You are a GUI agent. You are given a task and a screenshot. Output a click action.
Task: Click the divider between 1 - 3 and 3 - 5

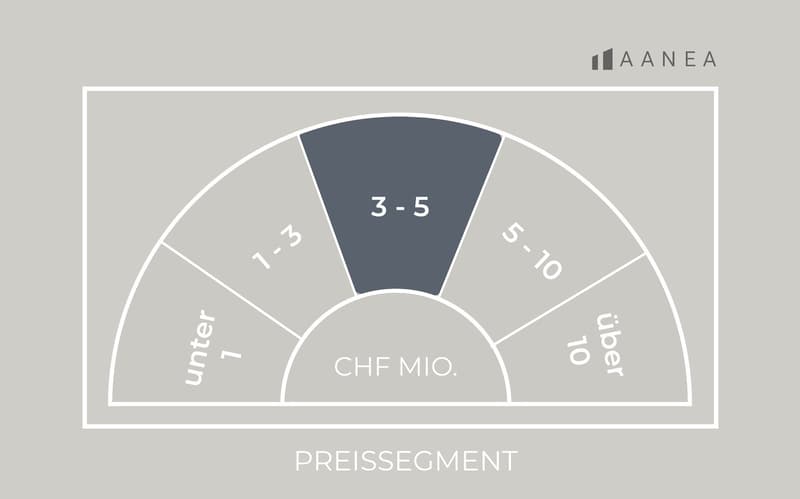coord(327,215)
